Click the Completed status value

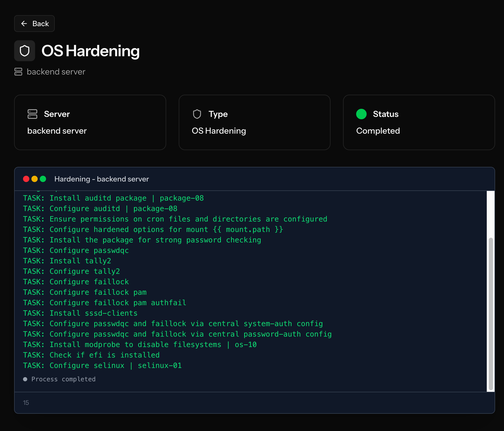click(378, 131)
